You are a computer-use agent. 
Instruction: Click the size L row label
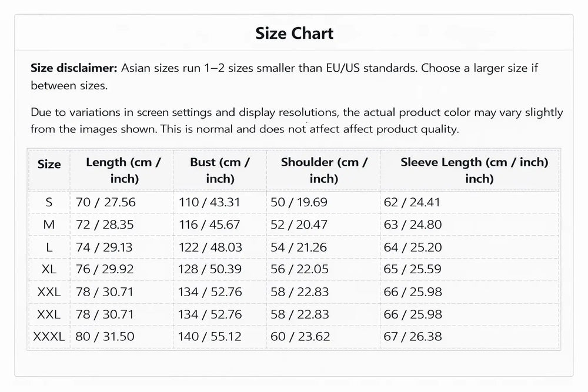pyautogui.click(x=49, y=247)
